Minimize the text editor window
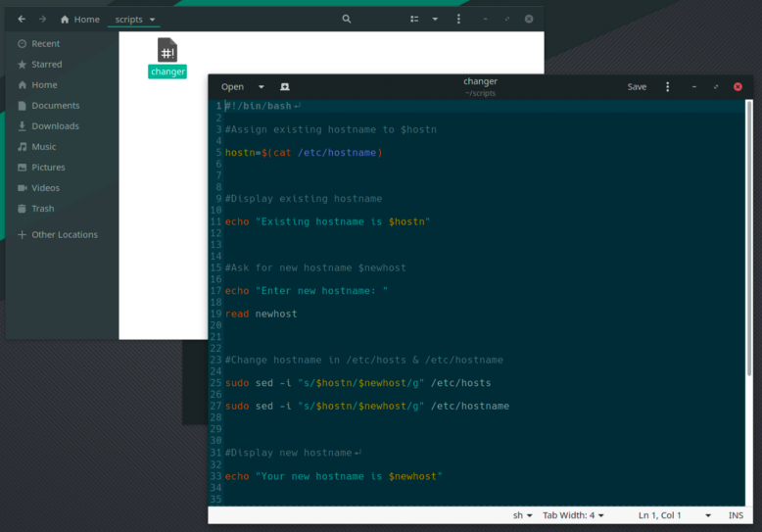 [694, 86]
